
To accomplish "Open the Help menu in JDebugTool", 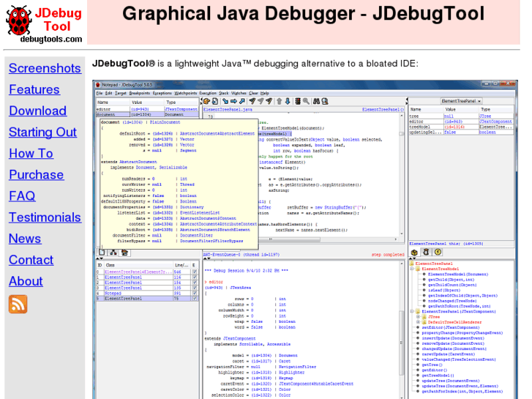I will pyautogui.click(x=265, y=93).
